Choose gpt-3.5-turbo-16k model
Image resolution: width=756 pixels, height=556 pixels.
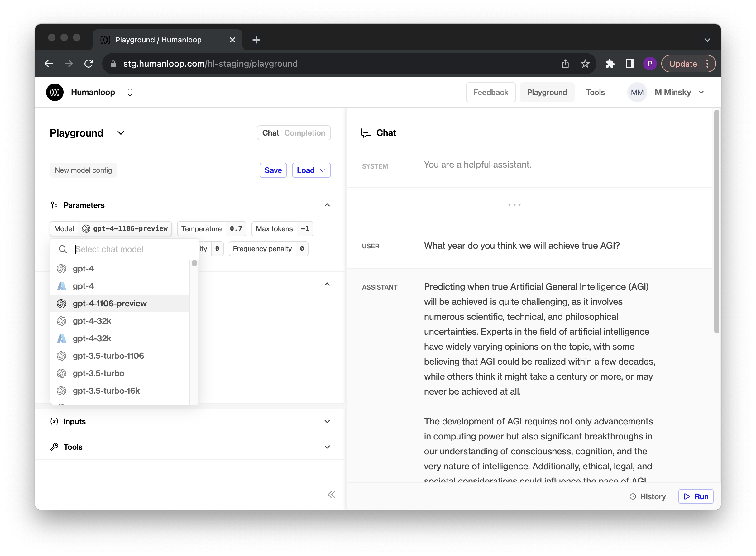click(120, 391)
